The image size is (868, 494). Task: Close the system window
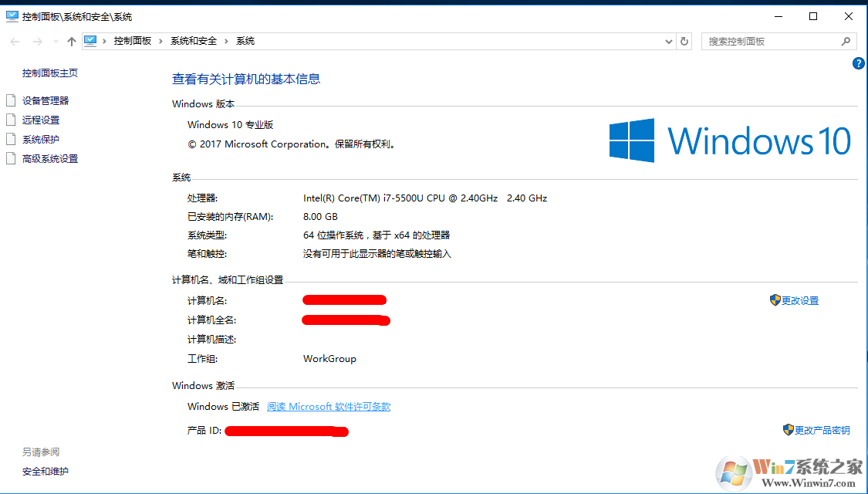click(848, 17)
